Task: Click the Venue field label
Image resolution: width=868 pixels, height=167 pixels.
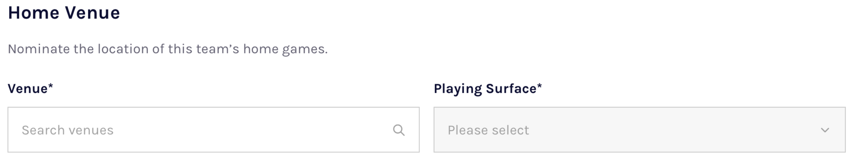Action: click(x=28, y=88)
